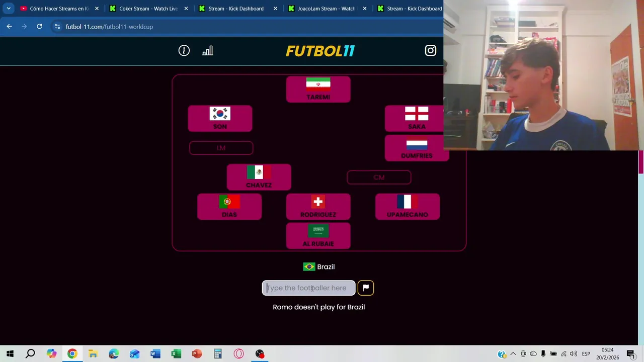Focus the 'Type the footballer here' input

[x=308, y=288]
